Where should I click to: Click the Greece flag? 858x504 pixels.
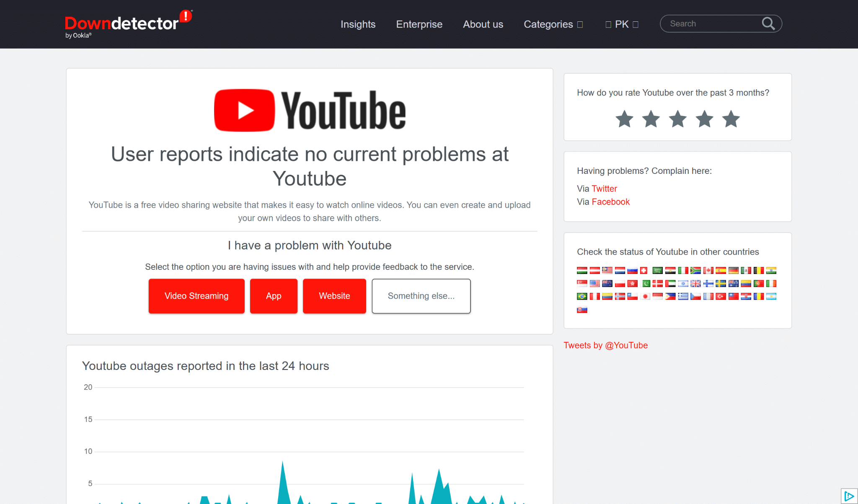[x=683, y=296]
